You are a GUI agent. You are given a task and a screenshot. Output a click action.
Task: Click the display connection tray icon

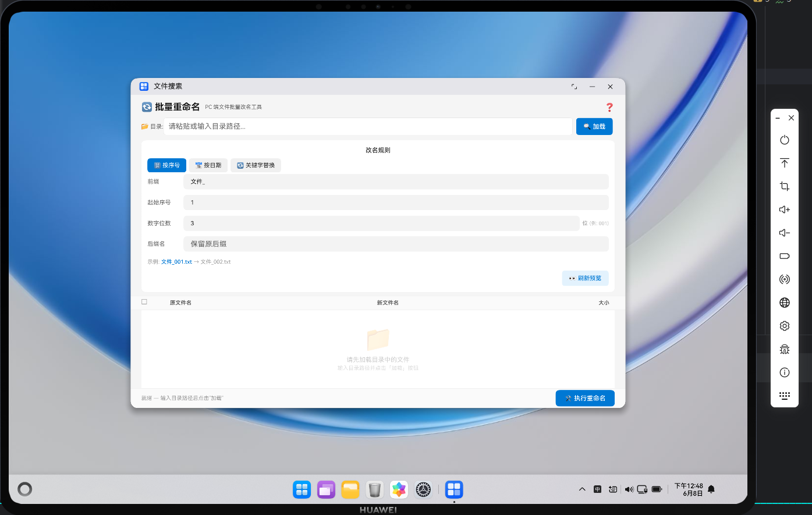(643, 489)
